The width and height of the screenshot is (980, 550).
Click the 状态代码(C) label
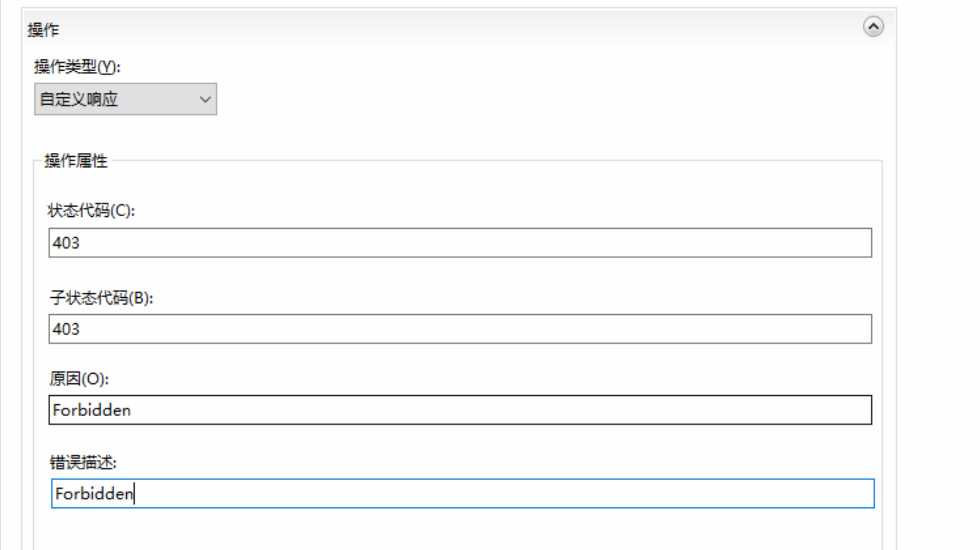[91, 210]
